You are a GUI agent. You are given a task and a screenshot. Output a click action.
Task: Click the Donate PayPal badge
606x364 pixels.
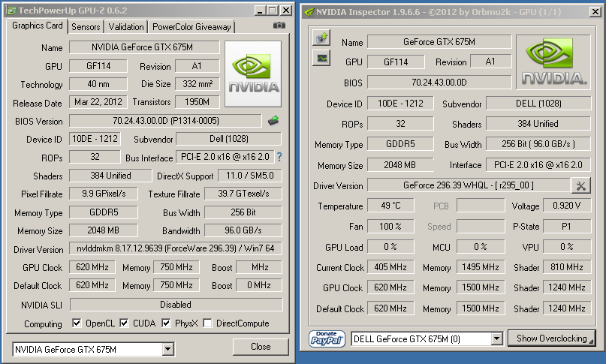click(x=327, y=339)
